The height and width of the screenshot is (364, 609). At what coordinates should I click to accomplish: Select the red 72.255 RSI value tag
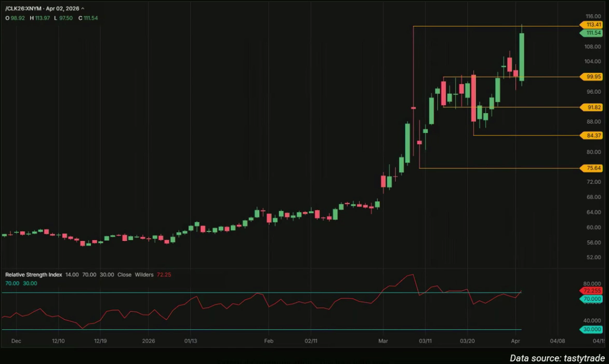coord(591,291)
